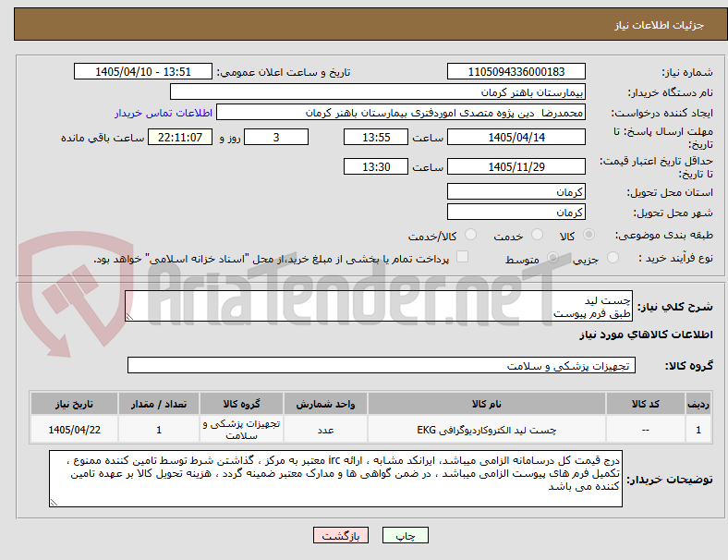Select the کالا radio button
The height and width of the screenshot is (560, 728).
(x=588, y=235)
